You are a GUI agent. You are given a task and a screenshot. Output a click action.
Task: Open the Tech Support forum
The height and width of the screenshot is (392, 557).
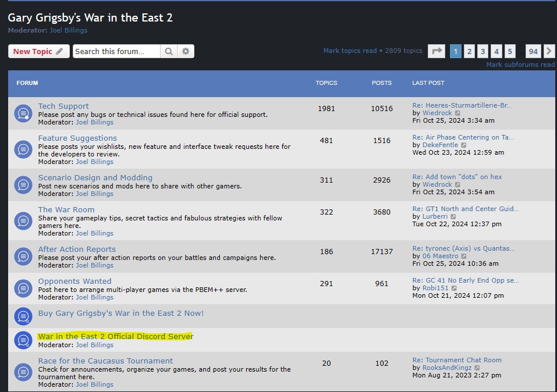[x=63, y=106]
